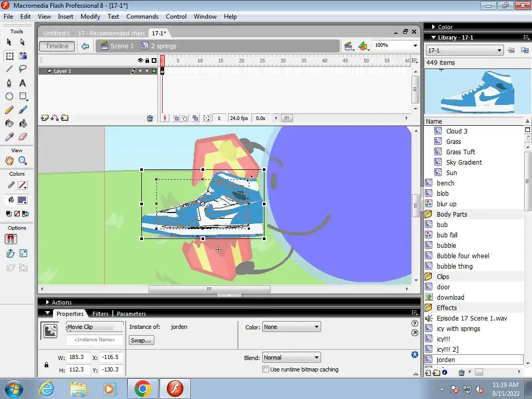Select the Oval tool
The height and width of the screenshot is (399, 532).
9,96
